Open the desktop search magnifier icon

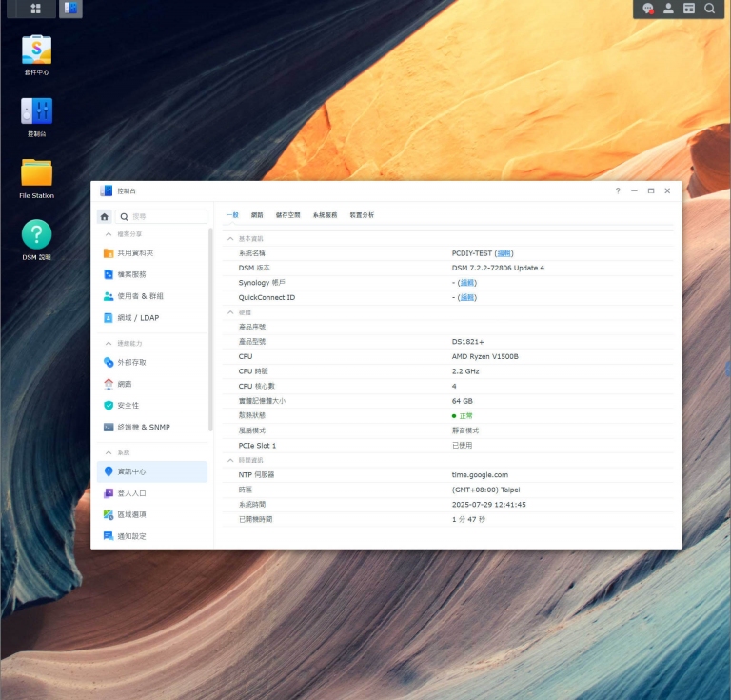pyautogui.click(x=709, y=9)
